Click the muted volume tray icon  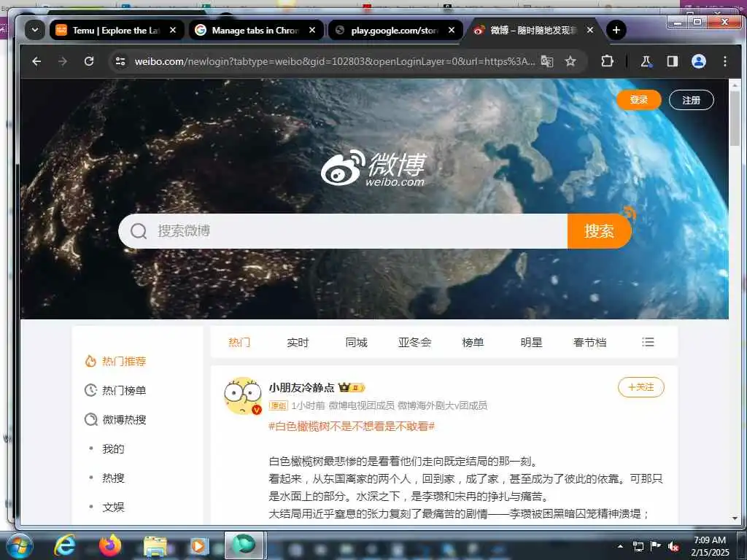click(673, 546)
